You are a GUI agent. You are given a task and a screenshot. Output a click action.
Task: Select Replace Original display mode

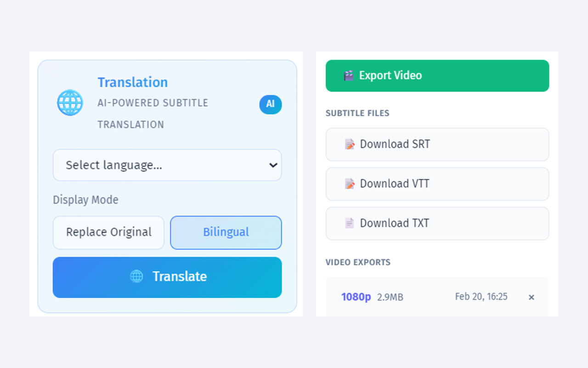coord(108,232)
